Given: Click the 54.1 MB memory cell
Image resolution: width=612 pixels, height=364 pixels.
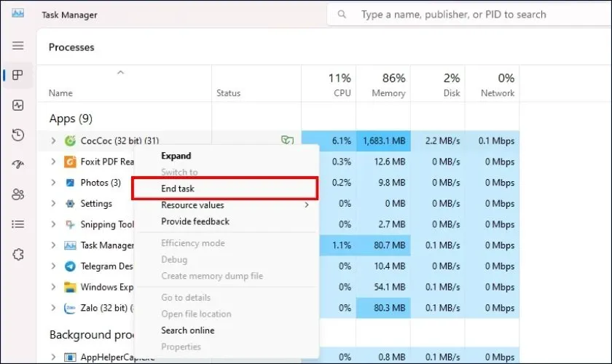Looking at the screenshot, I should [383, 287].
